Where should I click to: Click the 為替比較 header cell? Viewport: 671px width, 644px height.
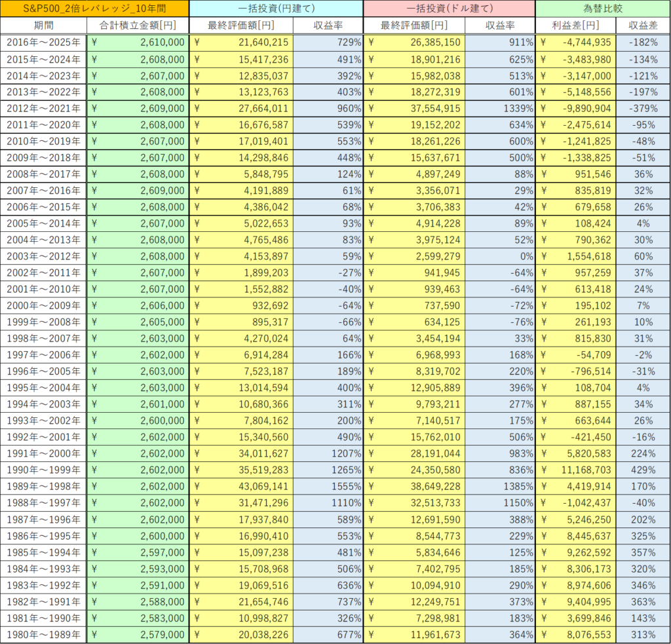602,9
